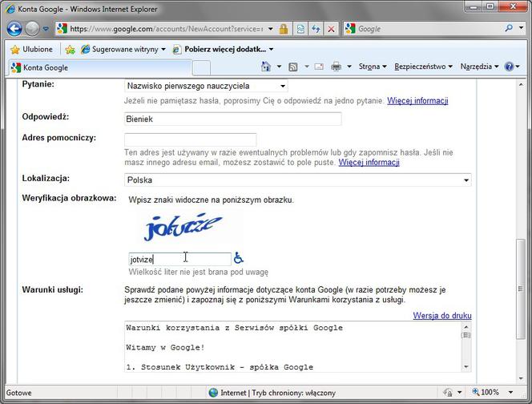
Task: Click the wheelchair accessibility captcha icon
Action: 239,258
